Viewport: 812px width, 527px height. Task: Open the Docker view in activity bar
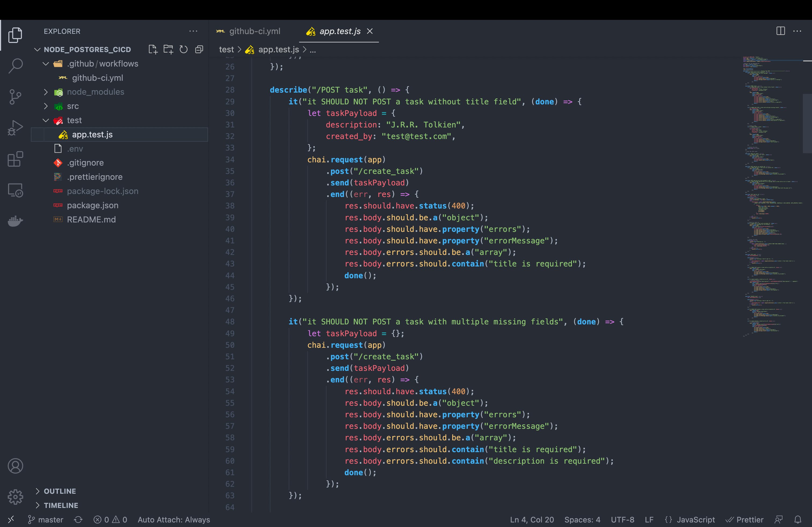point(15,221)
